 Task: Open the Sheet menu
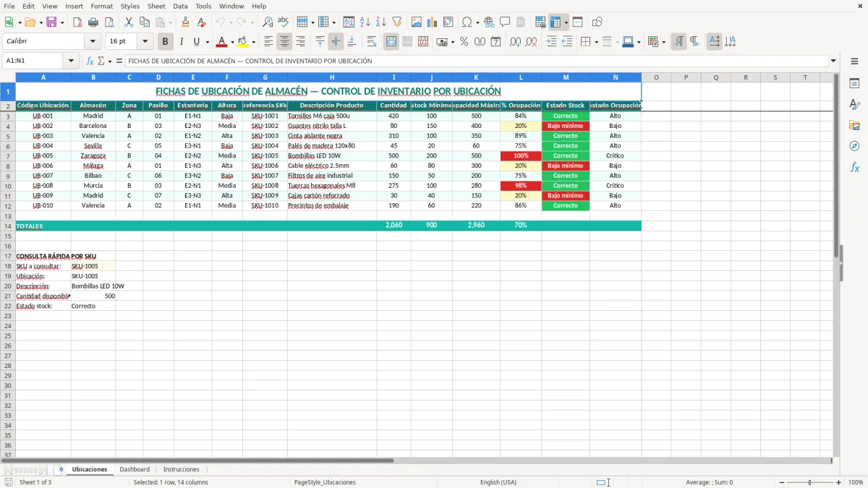(x=156, y=6)
